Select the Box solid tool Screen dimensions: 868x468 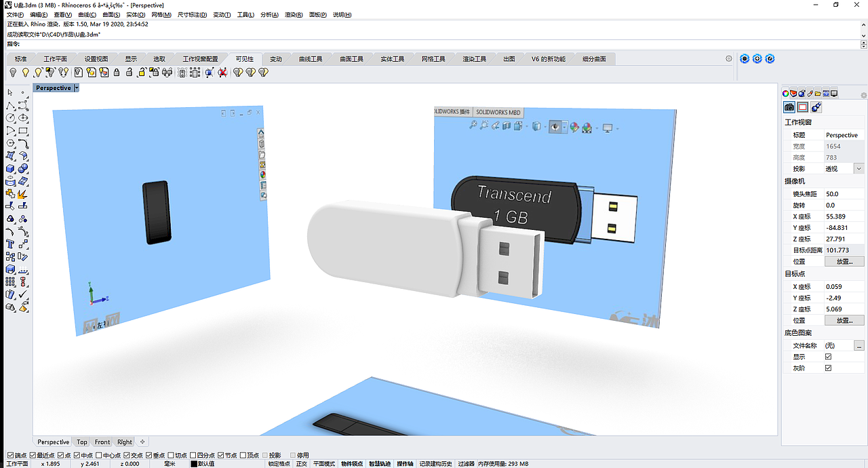point(10,168)
